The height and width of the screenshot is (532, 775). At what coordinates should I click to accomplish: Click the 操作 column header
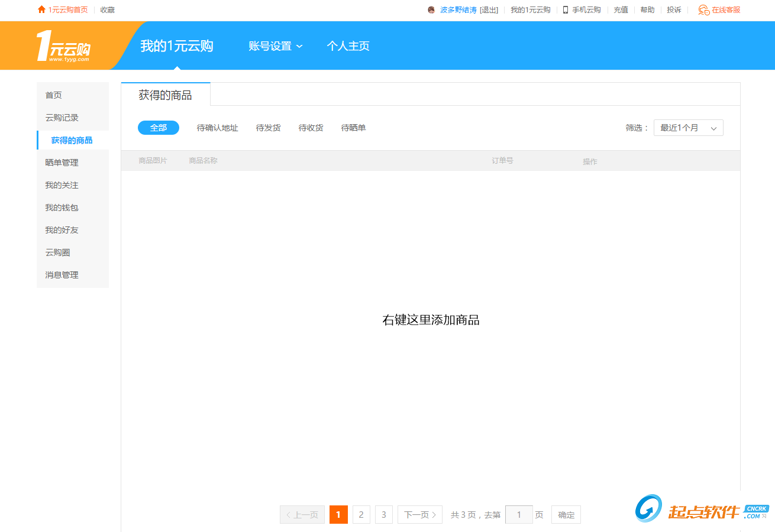(x=590, y=161)
